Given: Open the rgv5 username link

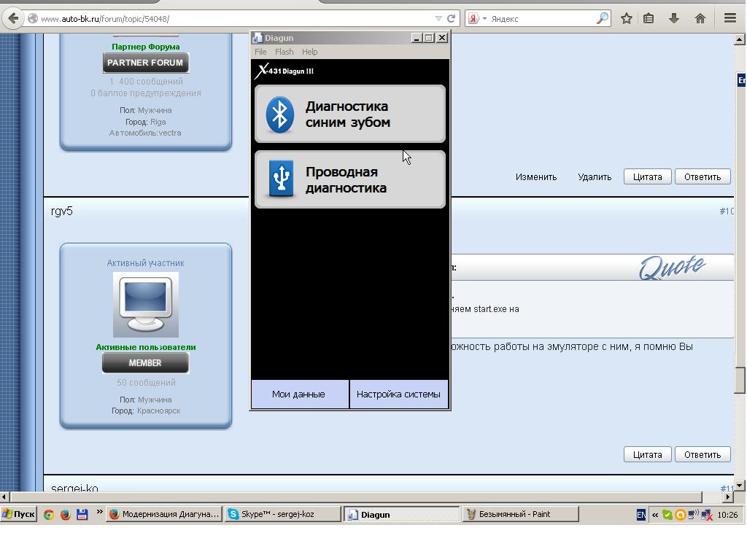Looking at the screenshot, I should 62,211.
